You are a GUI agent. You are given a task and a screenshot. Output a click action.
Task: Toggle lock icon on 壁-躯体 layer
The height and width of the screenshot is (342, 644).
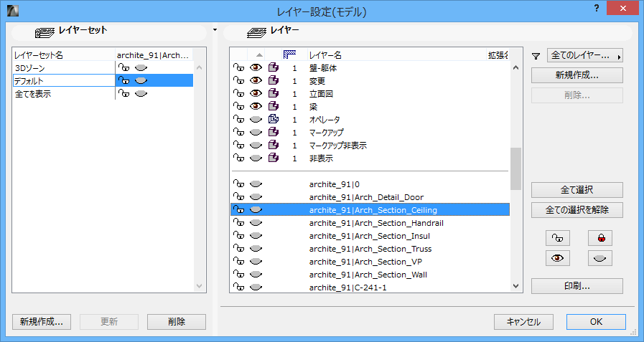tap(238, 67)
